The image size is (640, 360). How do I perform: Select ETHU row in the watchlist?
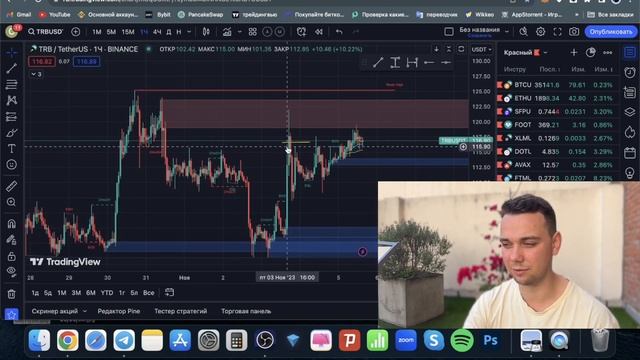(557, 98)
